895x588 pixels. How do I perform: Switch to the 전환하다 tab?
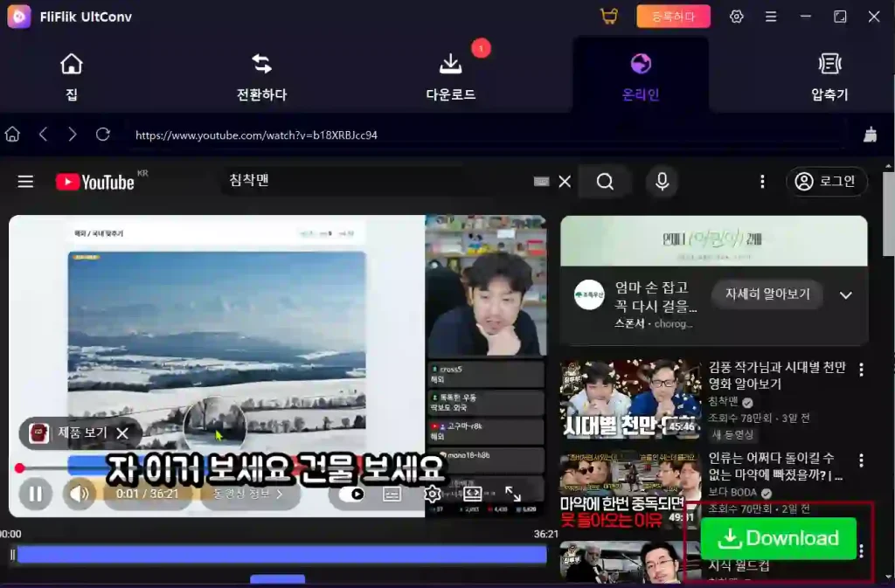point(261,77)
